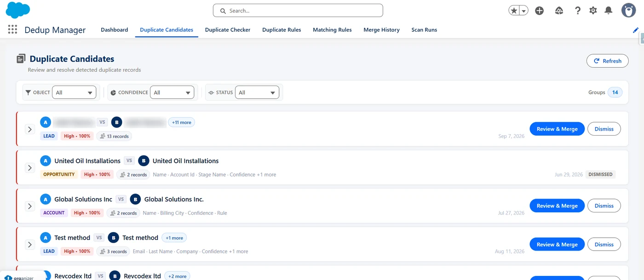644x280 pixels.
Task: Show the +2 more Revcodex pill
Action: [x=177, y=276]
